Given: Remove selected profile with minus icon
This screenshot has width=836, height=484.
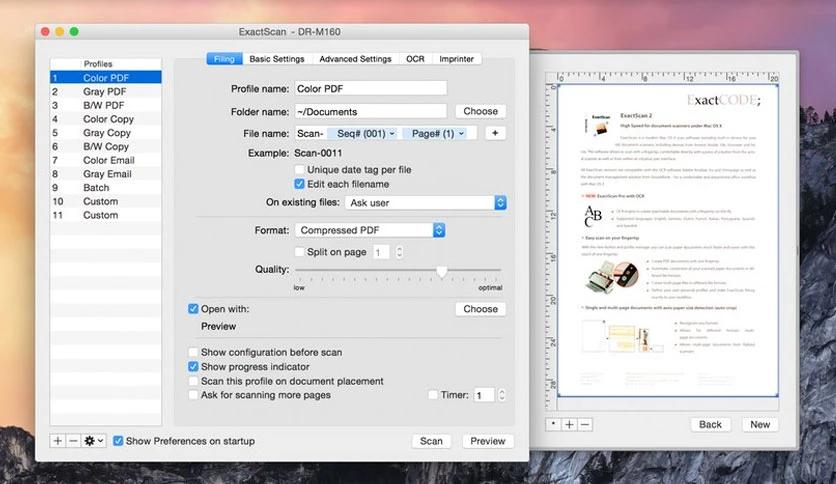Looking at the screenshot, I should click(73, 441).
